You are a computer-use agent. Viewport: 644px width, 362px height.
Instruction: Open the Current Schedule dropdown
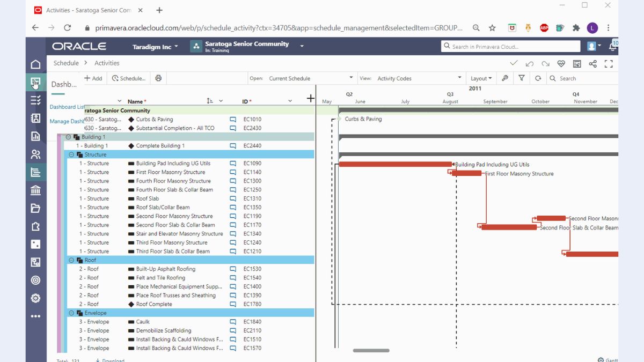point(311,78)
